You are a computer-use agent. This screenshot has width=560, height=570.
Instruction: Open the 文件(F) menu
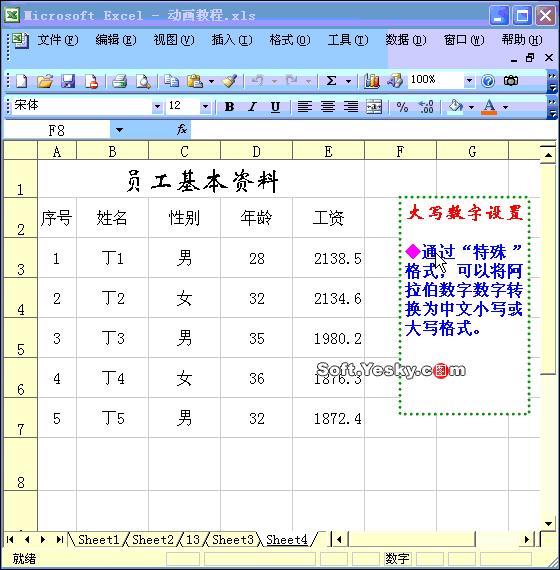[x=57, y=40]
